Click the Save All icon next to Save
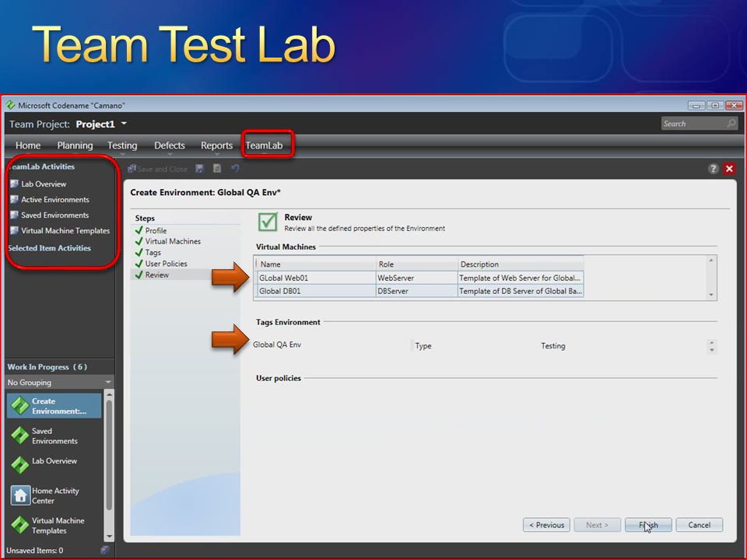 tap(217, 168)
